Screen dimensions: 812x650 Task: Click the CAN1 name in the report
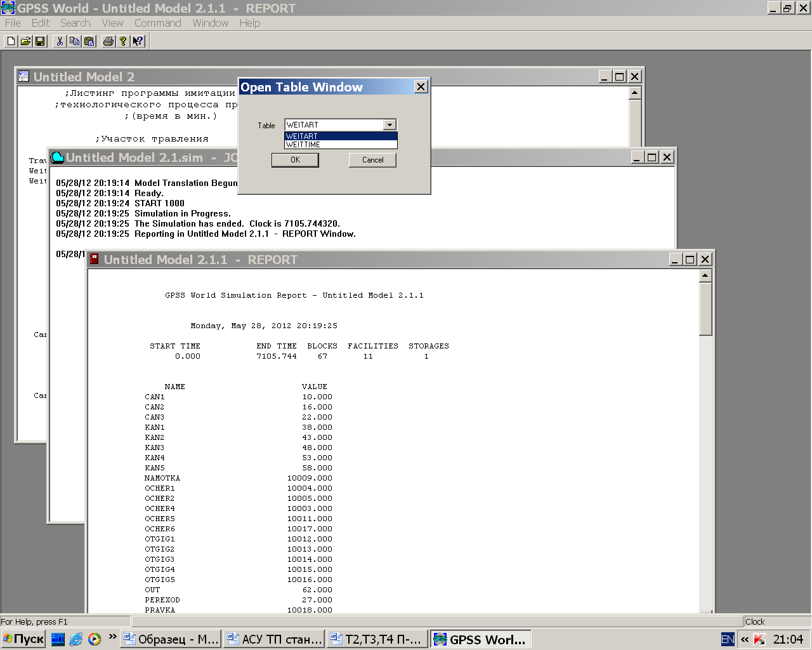click(x=155, y=397)
